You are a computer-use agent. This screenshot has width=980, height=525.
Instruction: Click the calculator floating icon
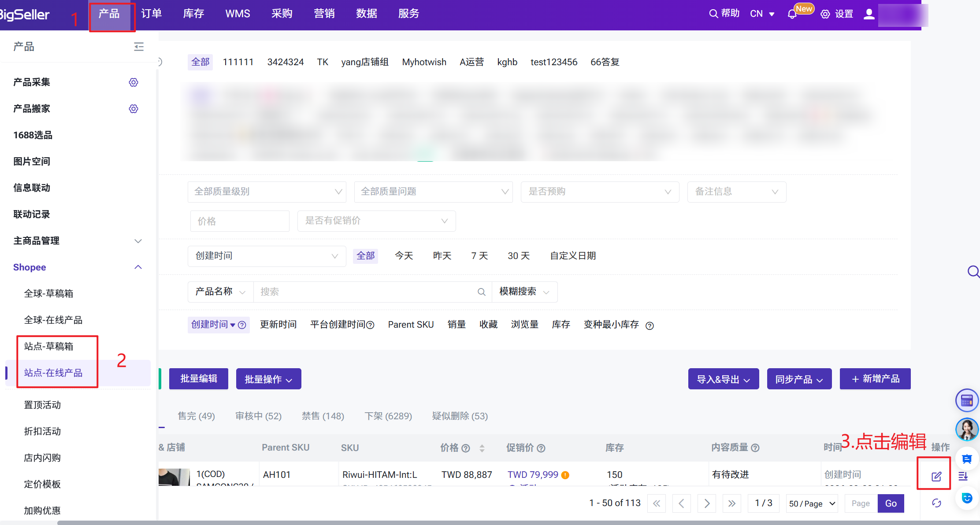point(967,400)
